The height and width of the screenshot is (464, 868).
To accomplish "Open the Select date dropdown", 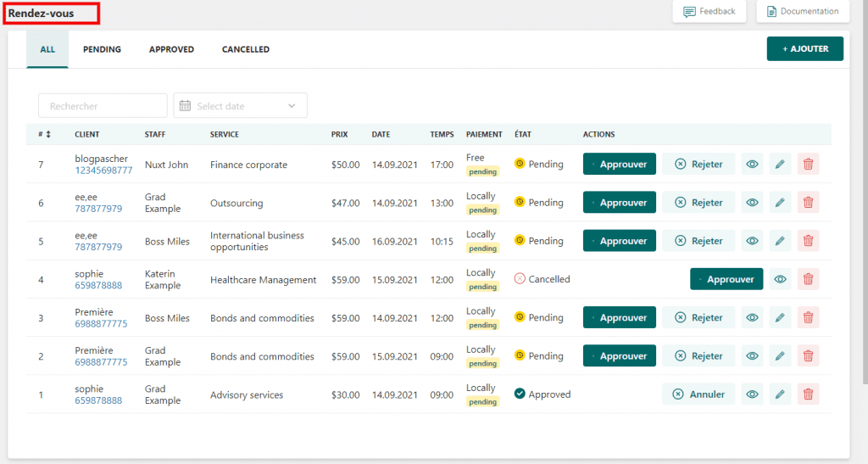I will click(240, 106).
